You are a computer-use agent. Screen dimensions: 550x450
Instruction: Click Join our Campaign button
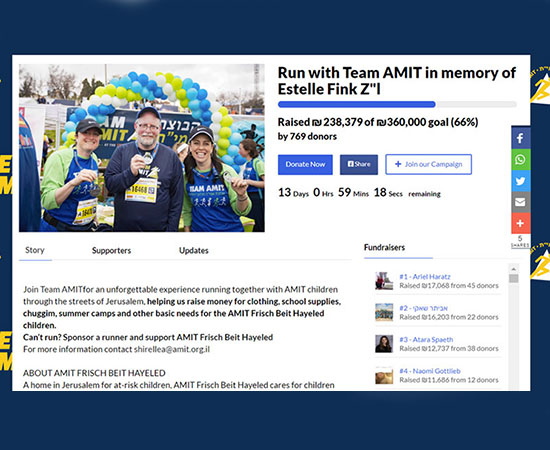[x=428, y=164]
